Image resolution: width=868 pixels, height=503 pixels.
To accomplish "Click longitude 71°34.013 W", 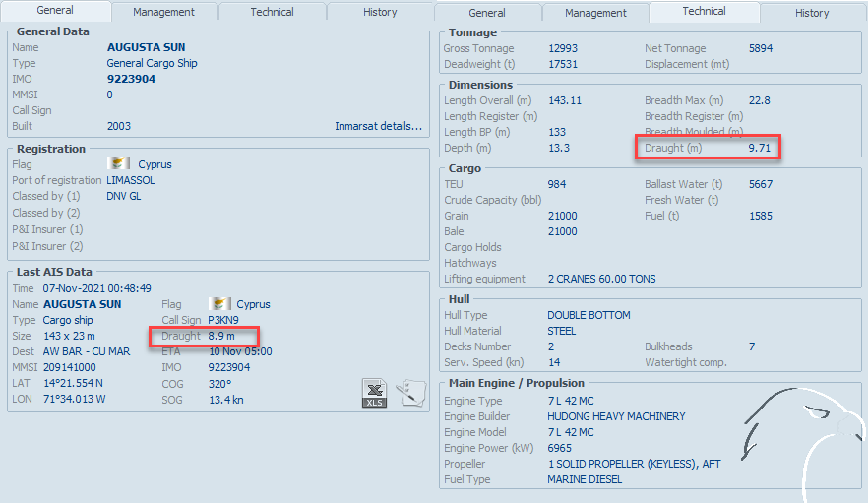I will tap(74, 399).
